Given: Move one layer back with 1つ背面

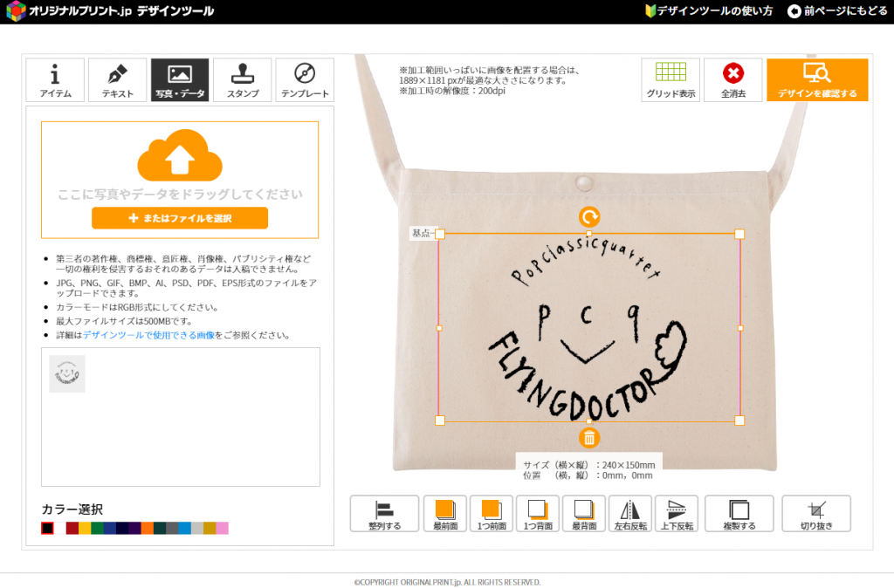Looking at the screenshot, I should click(x=538, y=513).
